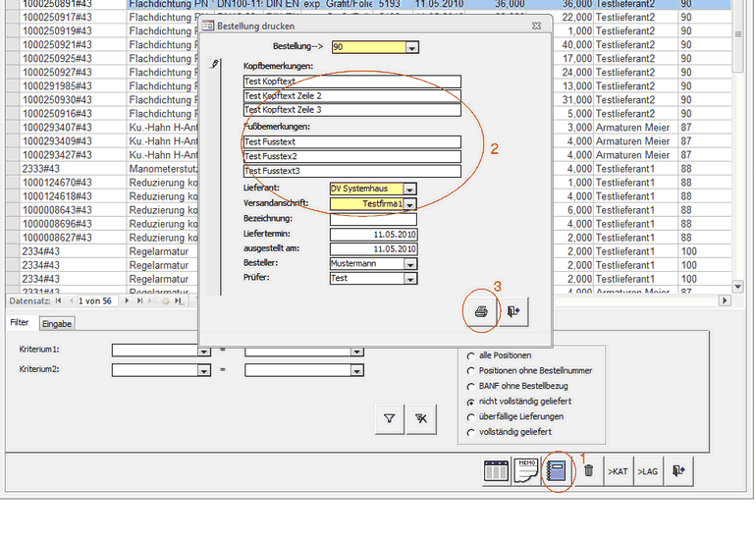Image resolution: width=756 pixels, height=542 pixels.
Task: Switch to the Eingabe tab
Action: [x=56, y=323]
